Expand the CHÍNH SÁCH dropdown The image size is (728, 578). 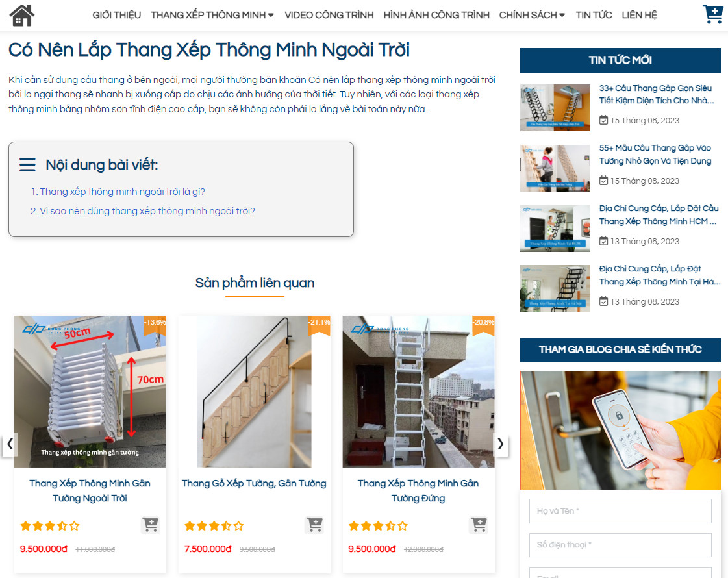pyautogui.click(x=532, y=14)
